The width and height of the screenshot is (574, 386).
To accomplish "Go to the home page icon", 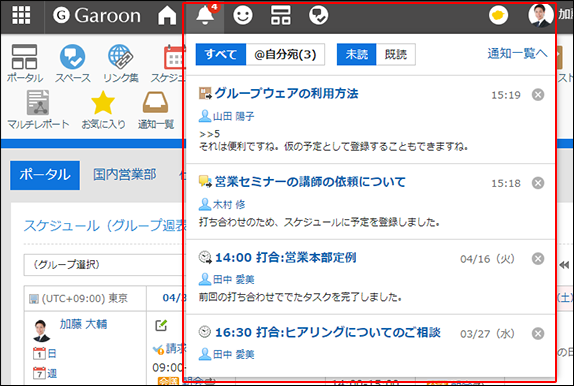I will 167,16.
